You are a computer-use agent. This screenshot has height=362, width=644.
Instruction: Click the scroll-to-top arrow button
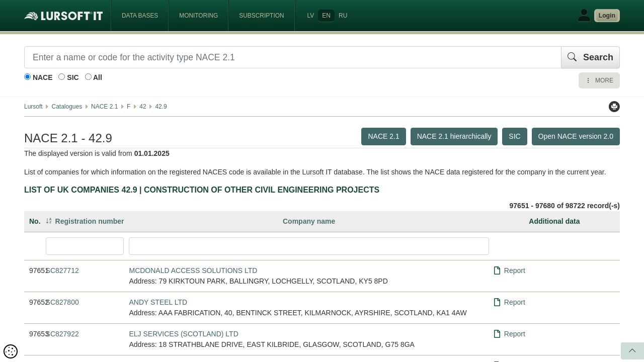point(632,351)
